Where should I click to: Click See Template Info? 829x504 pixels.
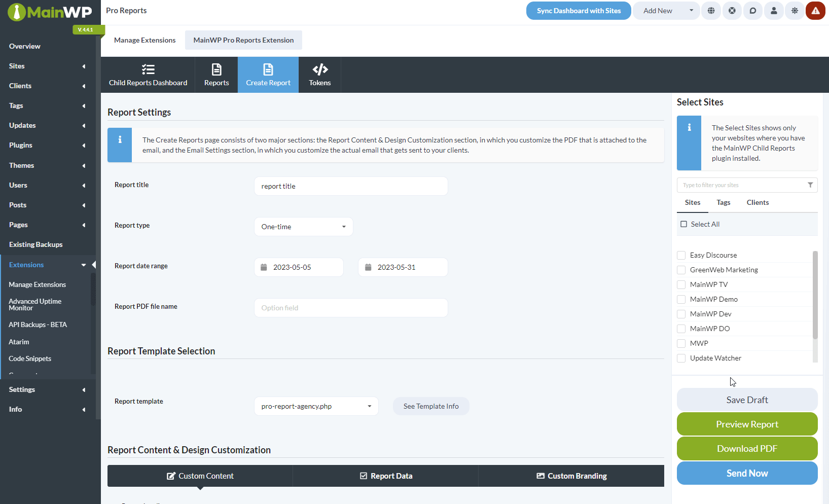(x=430, y=406)
